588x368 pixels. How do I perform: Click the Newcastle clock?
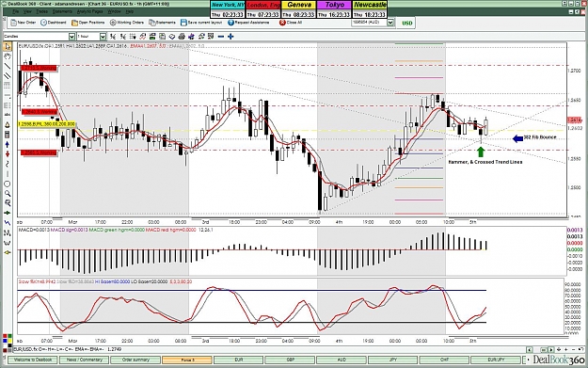pyautogui.click(x=370, y=9)
